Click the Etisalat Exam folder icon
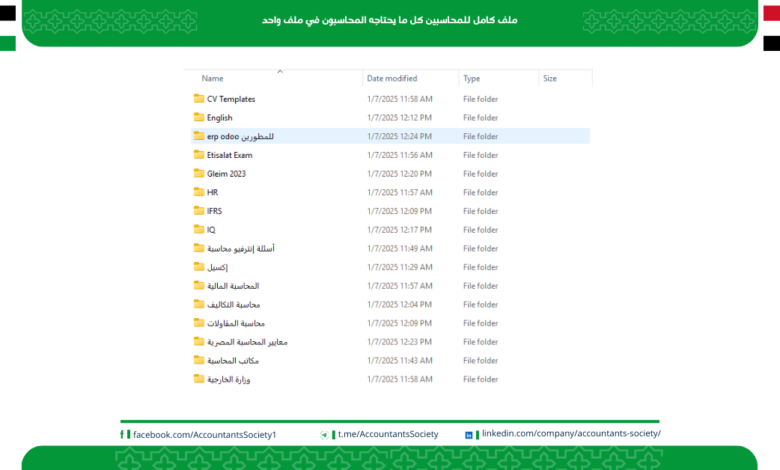The image size is (780, 470). (198, 155)
